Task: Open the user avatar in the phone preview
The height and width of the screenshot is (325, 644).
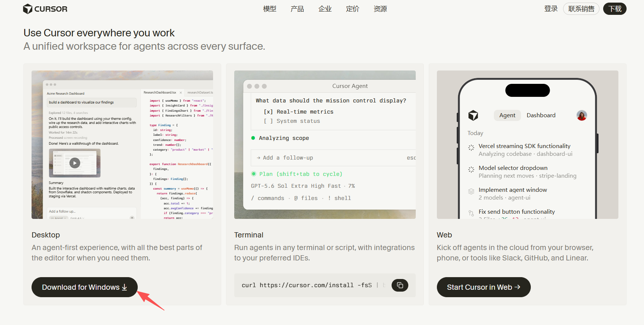Action: [x=582, y=115]
